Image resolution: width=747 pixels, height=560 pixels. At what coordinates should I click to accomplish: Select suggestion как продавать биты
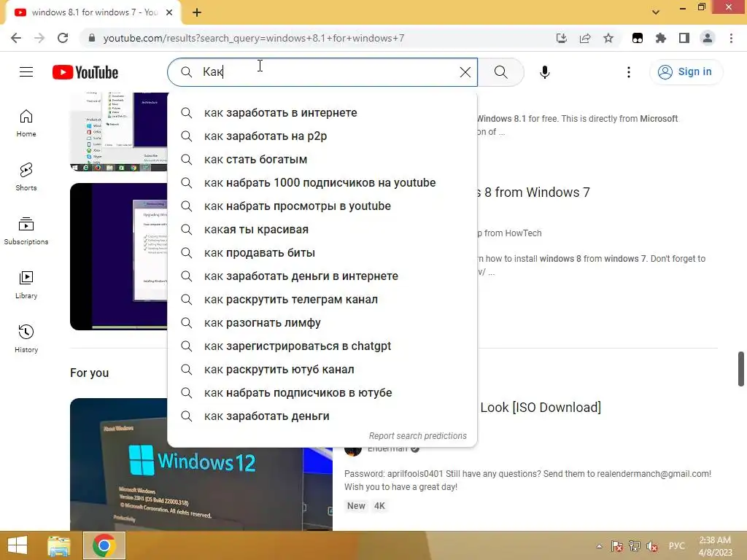click(x=322, y=252)
